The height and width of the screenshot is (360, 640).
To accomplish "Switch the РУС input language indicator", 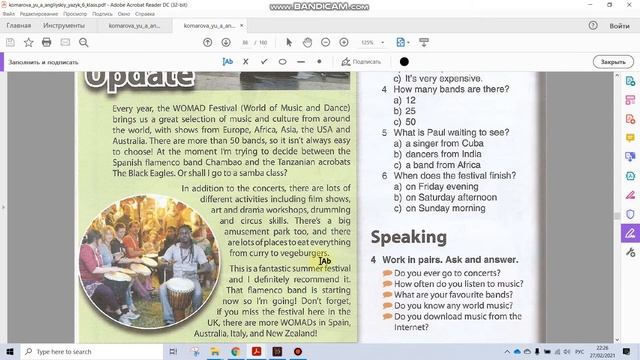I will [579, 351].
